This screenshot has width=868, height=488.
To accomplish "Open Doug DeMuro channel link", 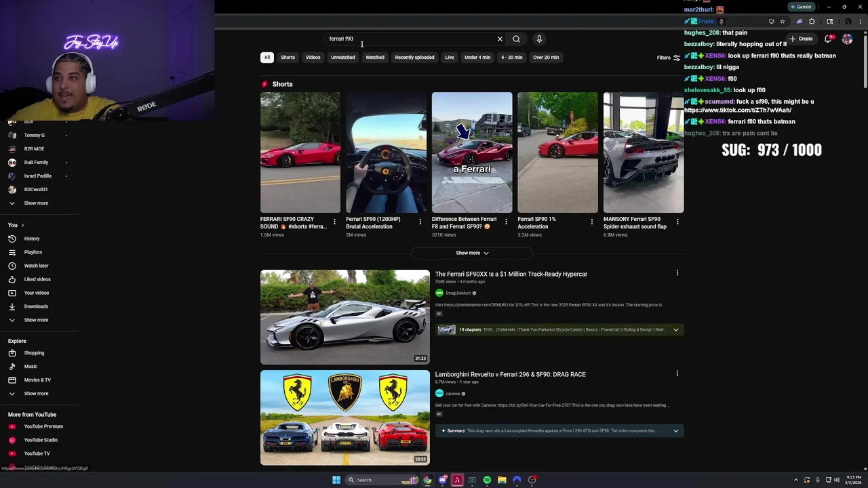I will click(x=458, y=293).
